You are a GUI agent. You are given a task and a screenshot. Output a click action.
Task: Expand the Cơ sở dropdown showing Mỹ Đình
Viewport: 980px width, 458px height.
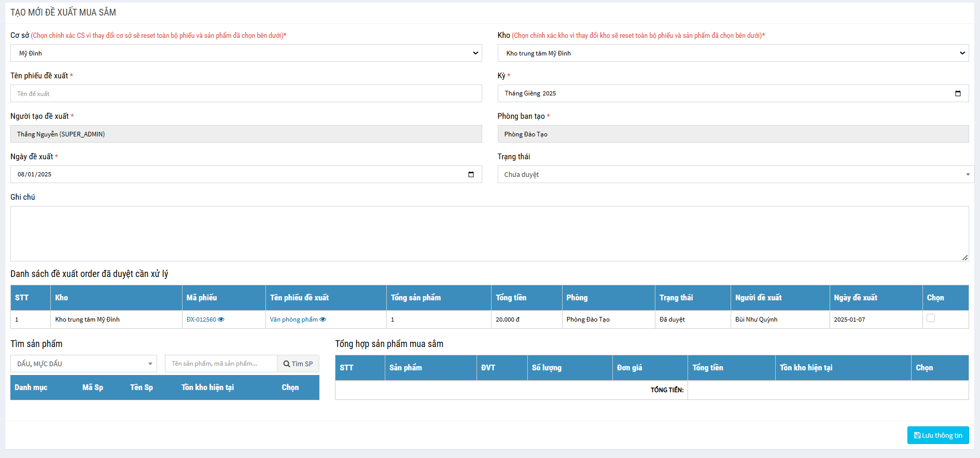coord(246,53)
